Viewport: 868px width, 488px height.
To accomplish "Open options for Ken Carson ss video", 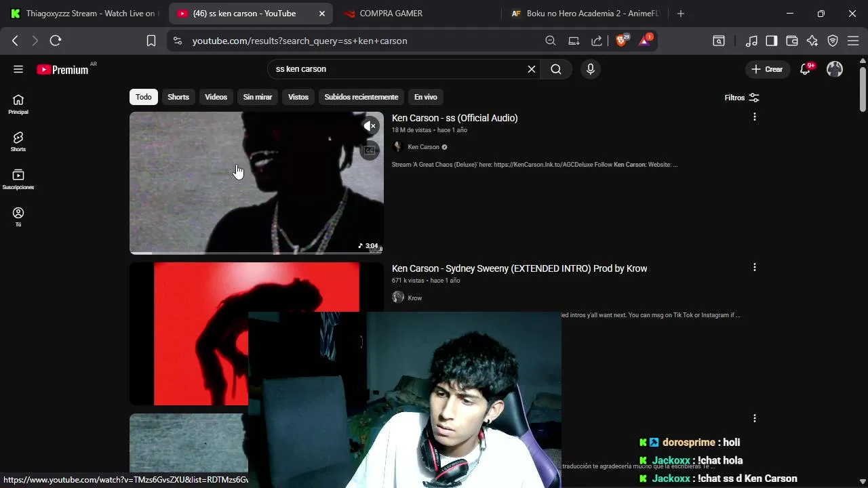I will [x=754, y=117].
